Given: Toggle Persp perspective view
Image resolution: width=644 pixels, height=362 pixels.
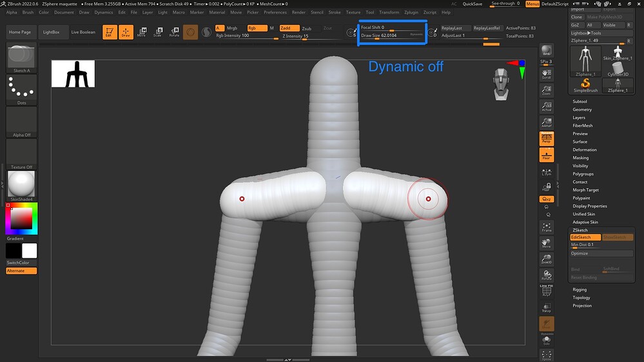Looking at the screenshot, I should tap(546, 138).
